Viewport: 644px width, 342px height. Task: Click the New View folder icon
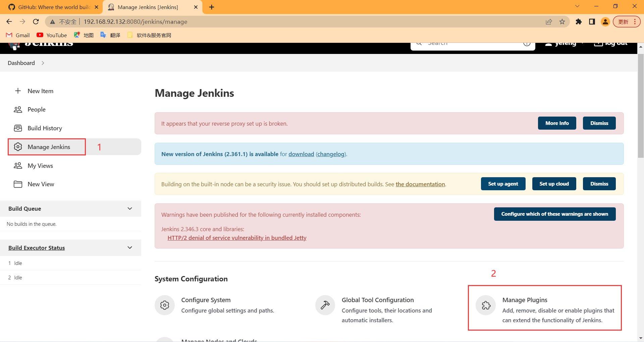click(x=18, y=184)
